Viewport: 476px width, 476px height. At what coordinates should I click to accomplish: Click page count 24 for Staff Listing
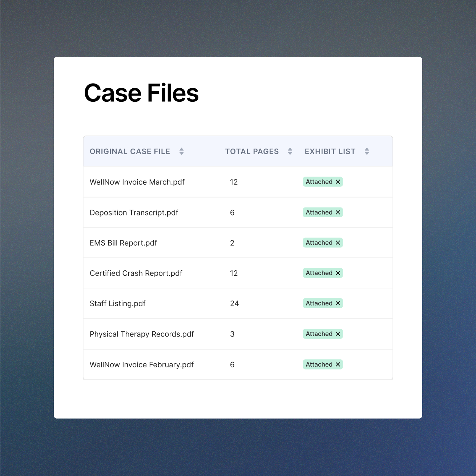pos(234,303)
